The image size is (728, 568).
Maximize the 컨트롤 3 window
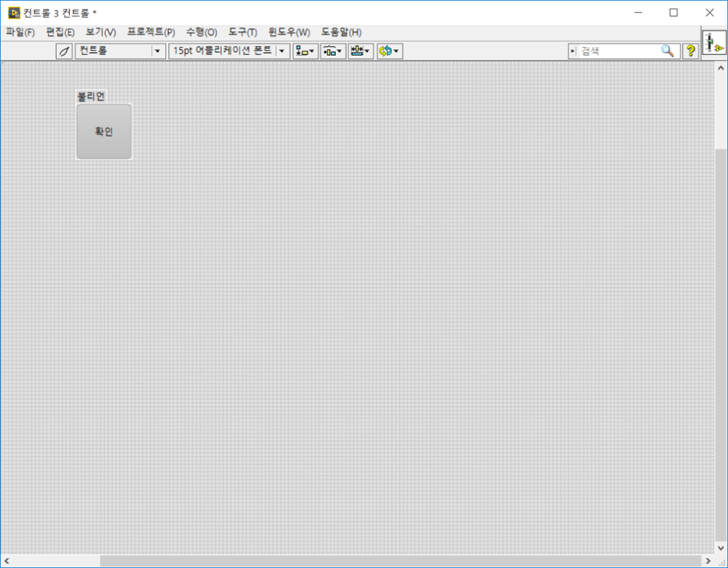[674, 13]
